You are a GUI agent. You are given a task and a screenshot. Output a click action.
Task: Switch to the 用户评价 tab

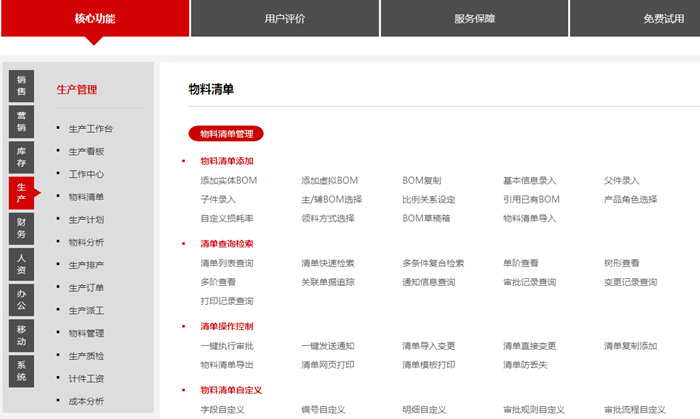click(285, 18)
